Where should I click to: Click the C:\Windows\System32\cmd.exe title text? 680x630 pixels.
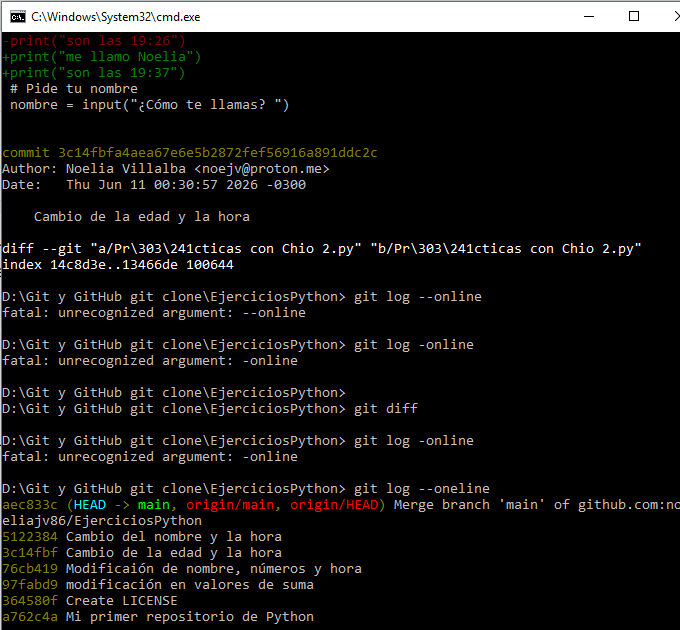(115, 17)
